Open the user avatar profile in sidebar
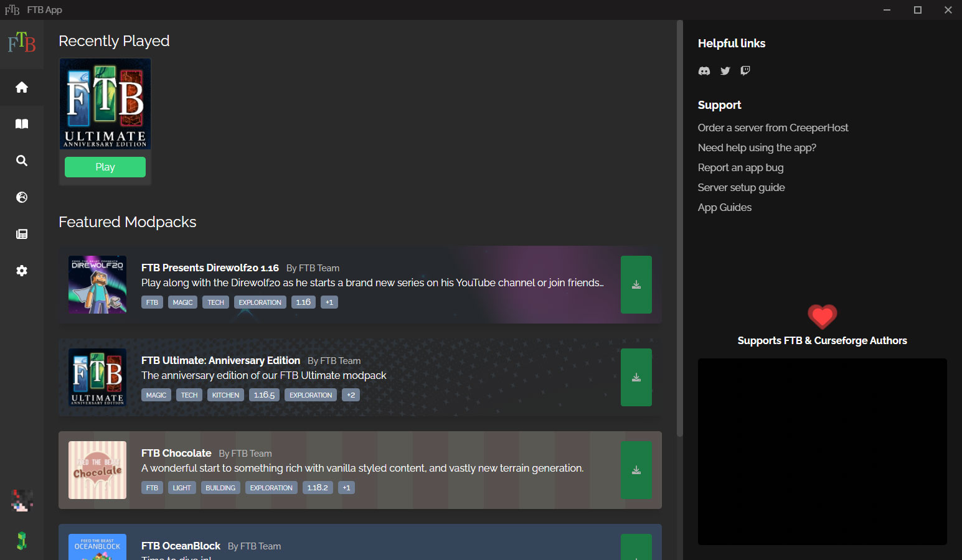 (x=22, y=500)
